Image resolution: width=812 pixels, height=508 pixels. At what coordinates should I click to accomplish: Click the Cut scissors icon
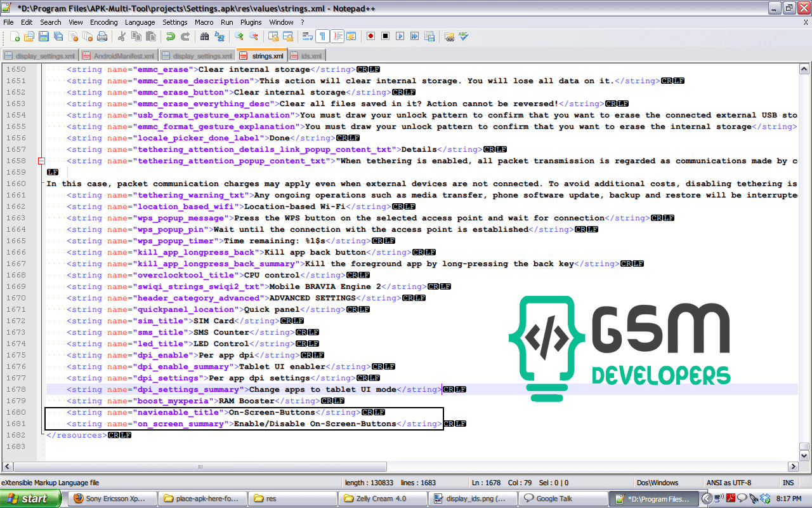click(121, 36)
